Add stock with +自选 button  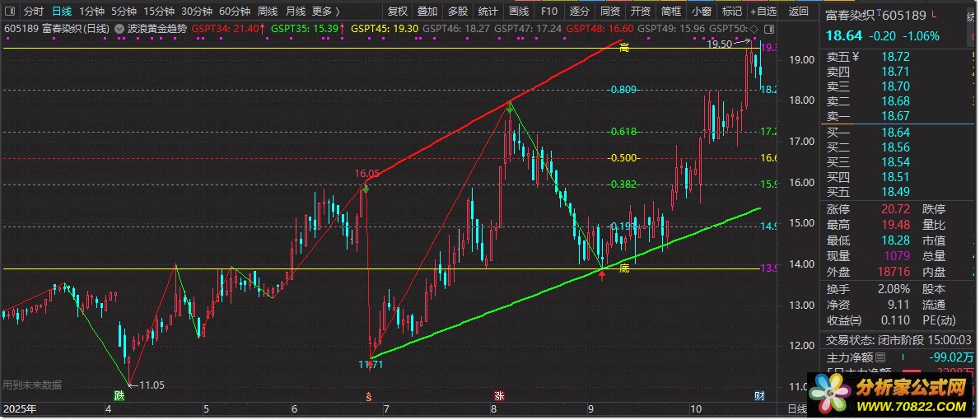pos(763,12)
